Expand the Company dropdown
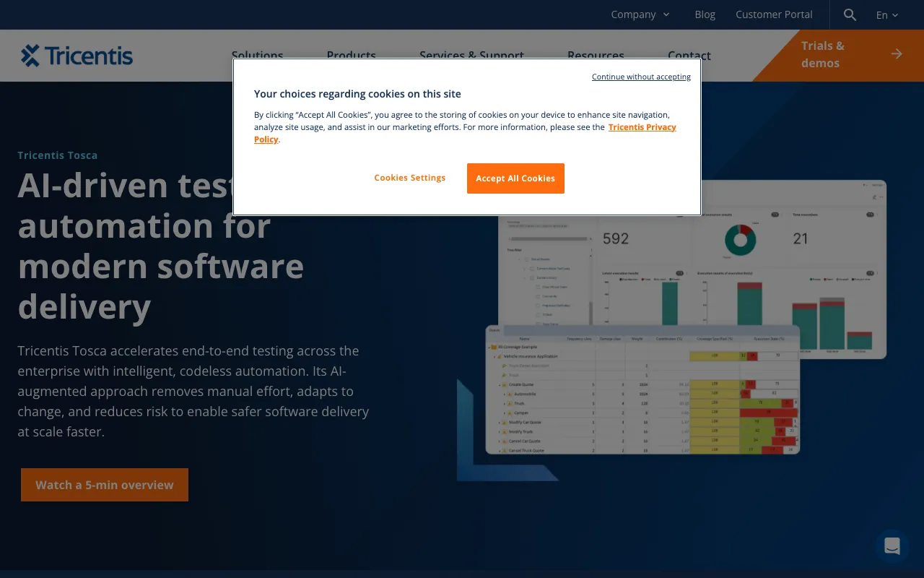Screen dimensions: 924x578 coord(640,14)
